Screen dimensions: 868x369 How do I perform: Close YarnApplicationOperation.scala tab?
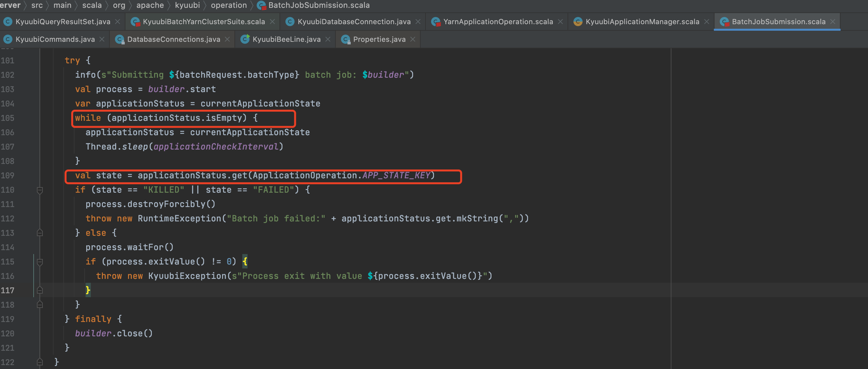(x=560, y=22)
